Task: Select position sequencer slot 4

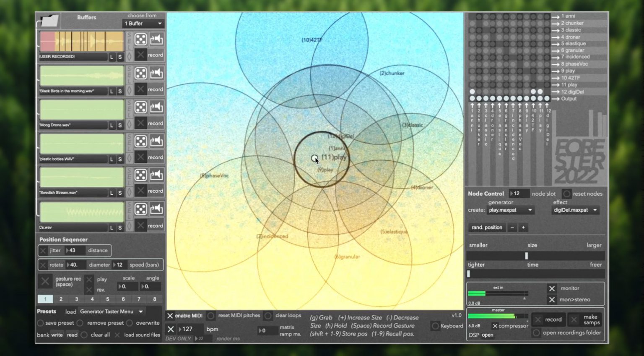Action: coord(92,299)
